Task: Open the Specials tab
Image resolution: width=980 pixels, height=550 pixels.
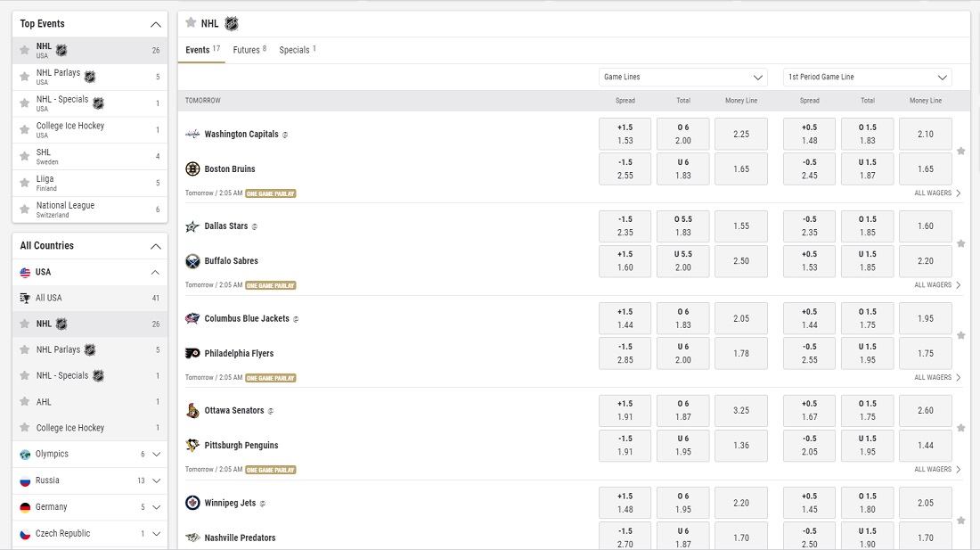Action: point(294,50)
